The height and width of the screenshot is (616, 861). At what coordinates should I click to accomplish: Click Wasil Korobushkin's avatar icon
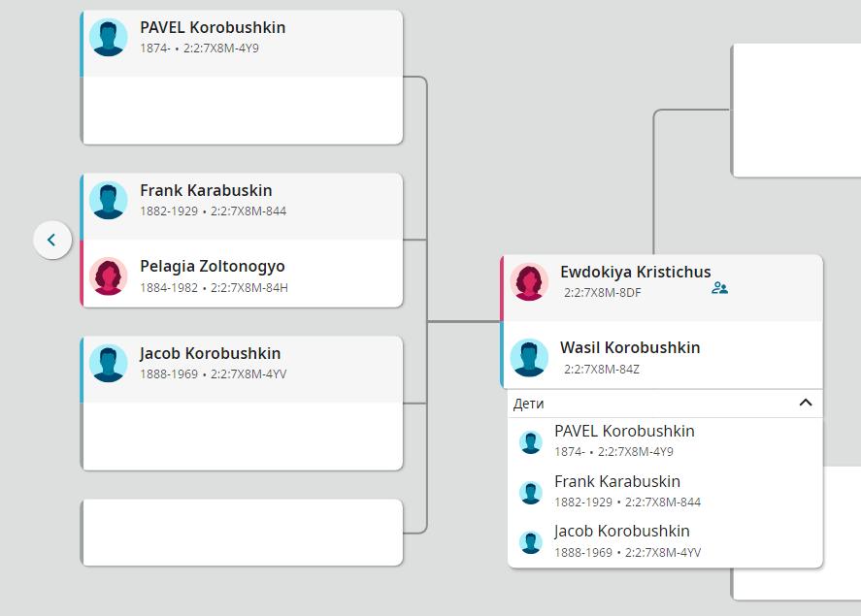[x=529, y=358]
